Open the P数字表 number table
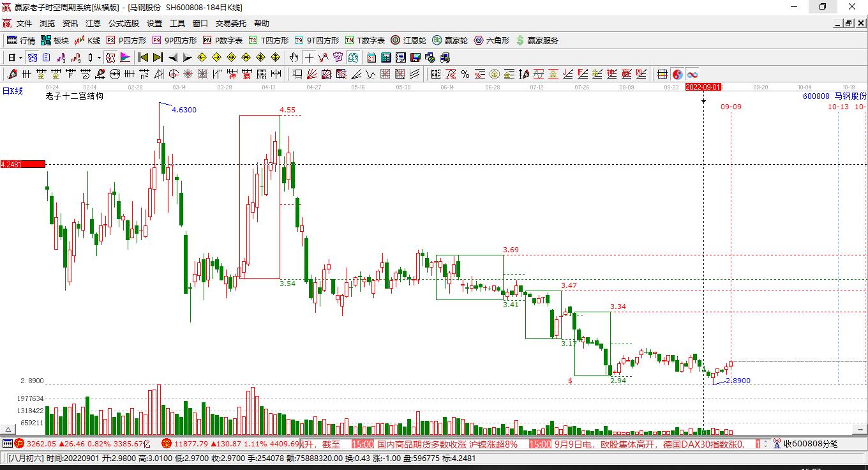This screenshot has height=470, width=868. point(223,40)
